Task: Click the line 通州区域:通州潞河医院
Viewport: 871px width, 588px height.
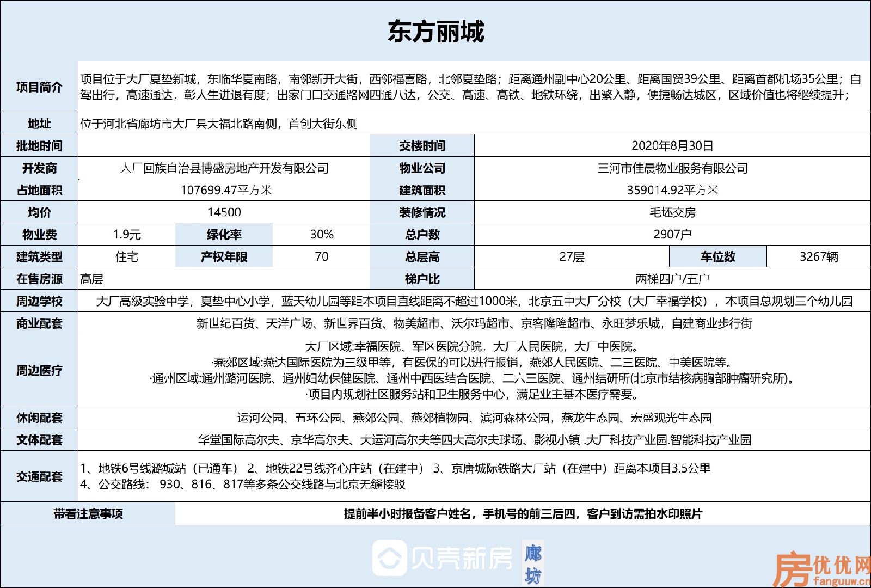Action: [x=472, y=378]
